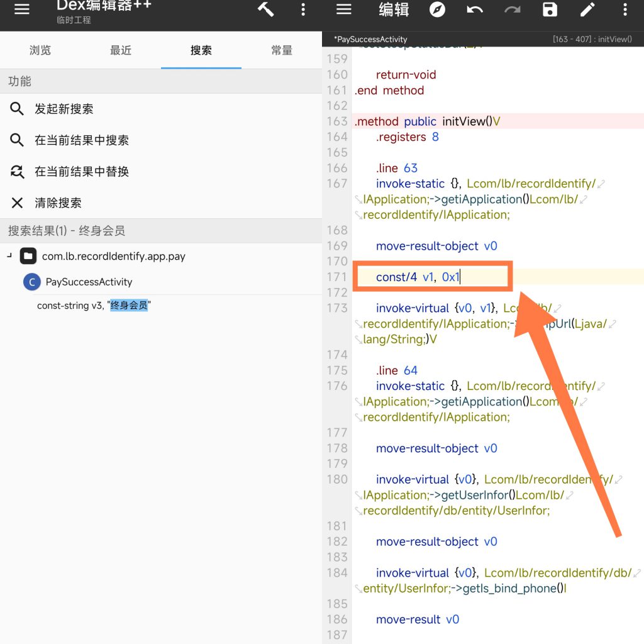This screenshot has height=644, width=644.
Task: Collapse the com.lb.recordIdentify.app.pay tree node
Action: tap(9, 256)
